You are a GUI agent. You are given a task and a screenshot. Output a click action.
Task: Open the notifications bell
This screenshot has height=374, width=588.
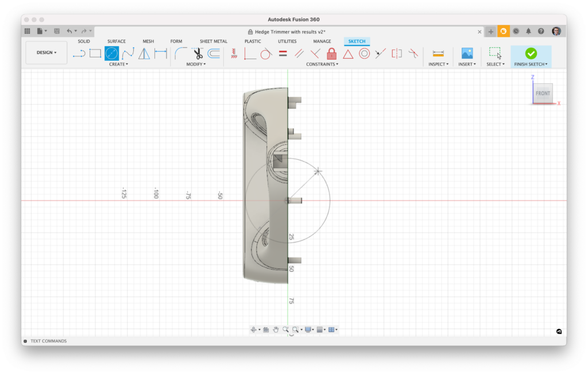[528, 31]
